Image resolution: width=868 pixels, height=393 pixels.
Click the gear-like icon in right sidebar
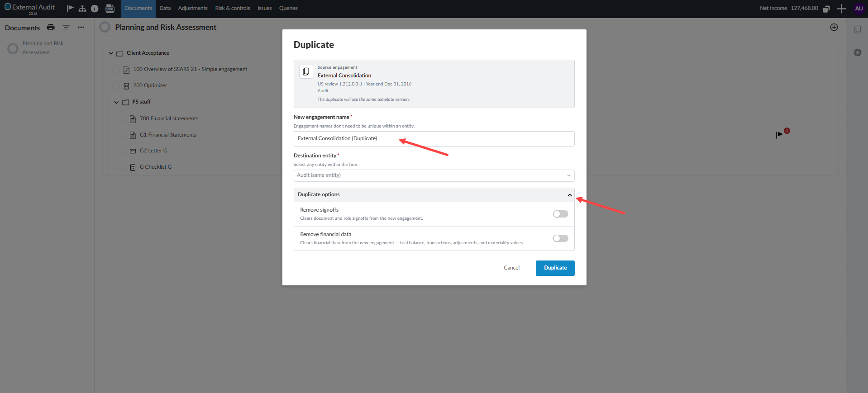pos(858,52)
